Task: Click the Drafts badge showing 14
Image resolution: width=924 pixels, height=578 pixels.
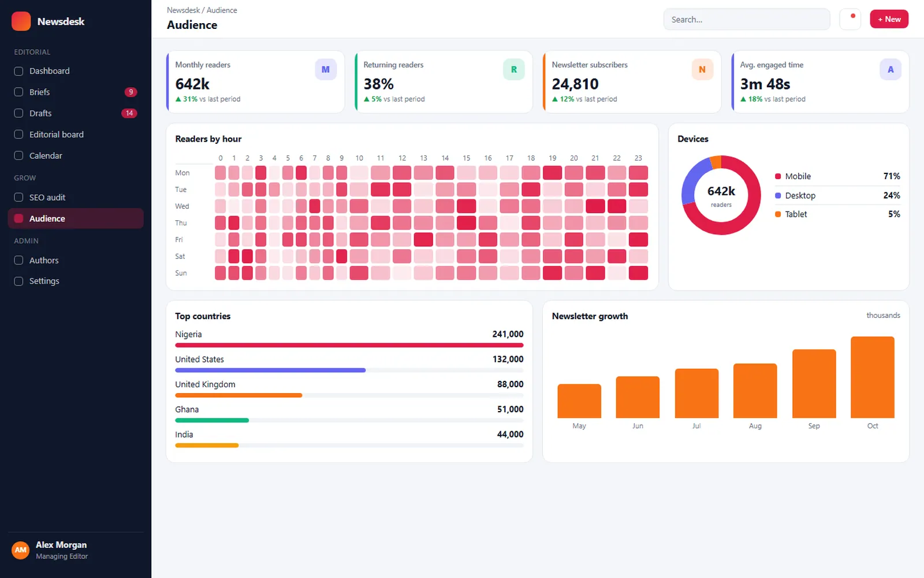Action: click(x=129, y=113)
